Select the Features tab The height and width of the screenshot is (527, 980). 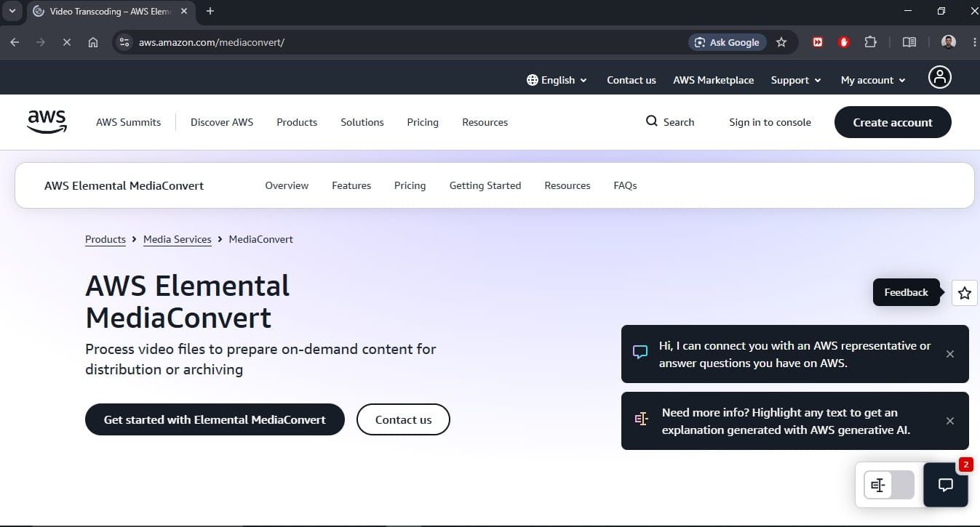tap(351, 185)
